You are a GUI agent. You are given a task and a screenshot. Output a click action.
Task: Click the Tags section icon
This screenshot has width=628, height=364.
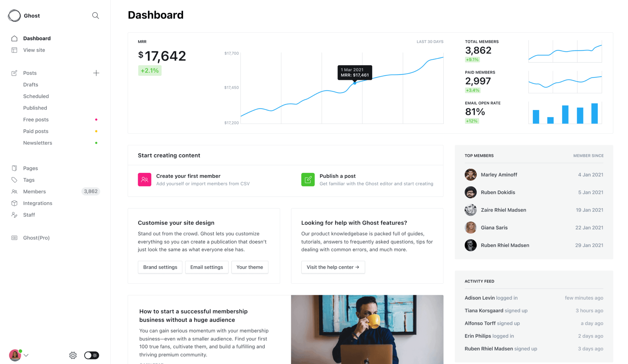[x=14, y=179]
